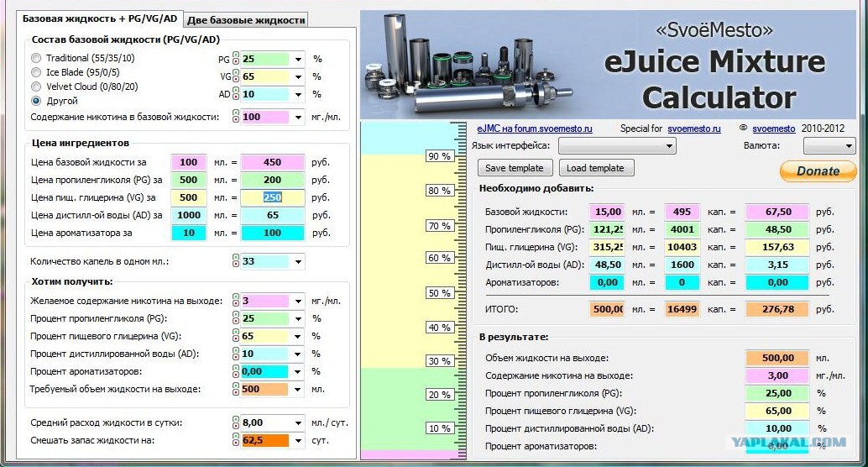Viewport: 868px width, 467px height.
Task: Click the glycerin price field showing 250
Action: click(x=272, y=197)
